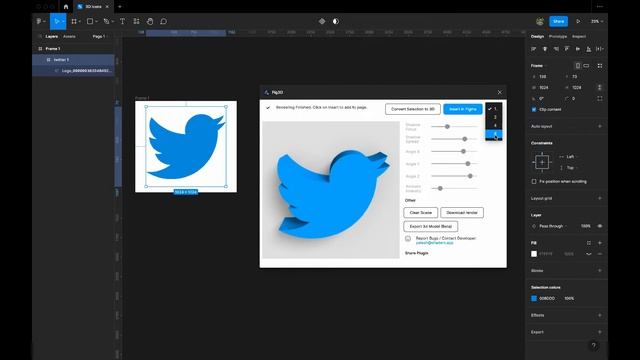
Task: Click the resize to fit icon
Action: (x=600, y=66)
